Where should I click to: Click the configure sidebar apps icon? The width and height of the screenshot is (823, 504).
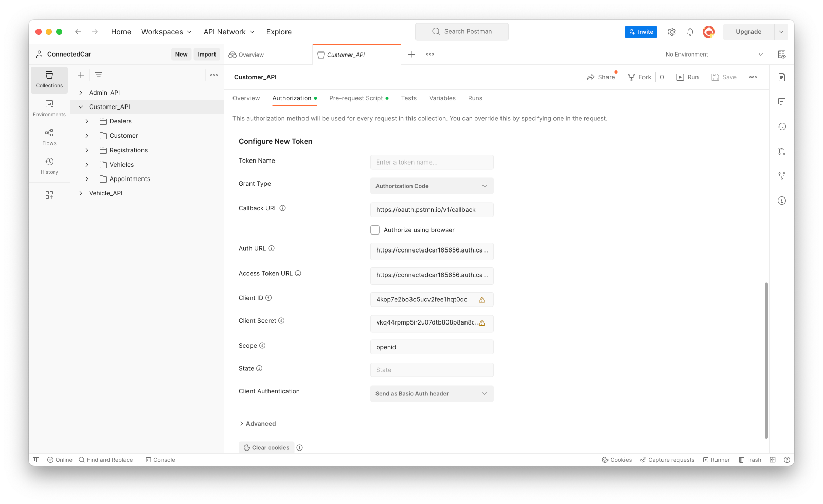[49, 195]
